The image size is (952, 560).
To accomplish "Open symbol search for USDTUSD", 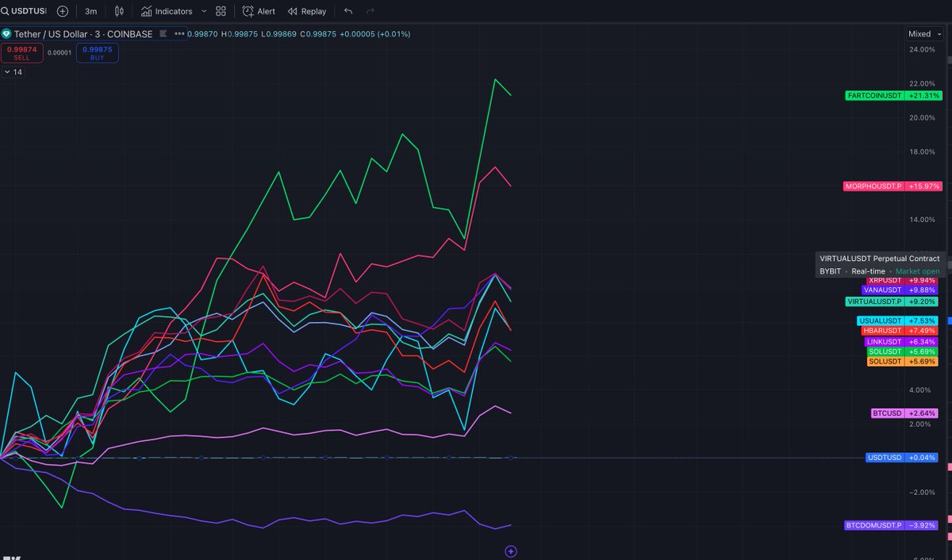I will coord(25,11).
